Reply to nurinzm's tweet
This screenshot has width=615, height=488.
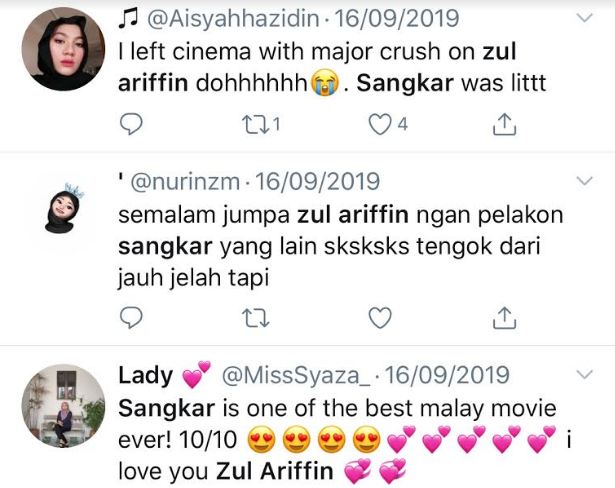(x=131, y=317)
